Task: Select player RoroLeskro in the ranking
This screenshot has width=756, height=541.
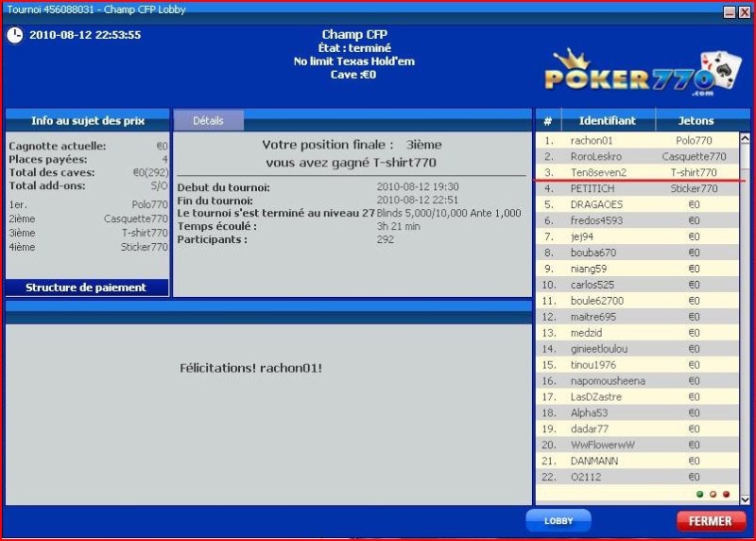Action: tap(637, 156)
